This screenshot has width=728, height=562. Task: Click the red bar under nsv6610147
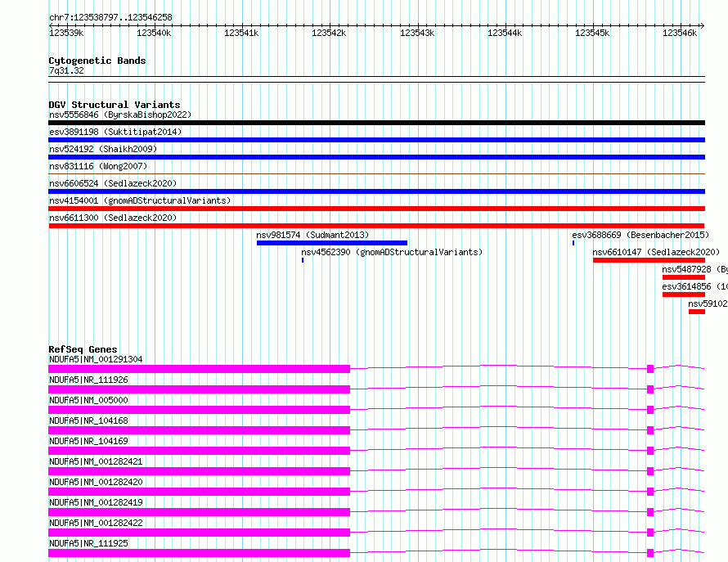pyautogui.click(x=649, y=260)
